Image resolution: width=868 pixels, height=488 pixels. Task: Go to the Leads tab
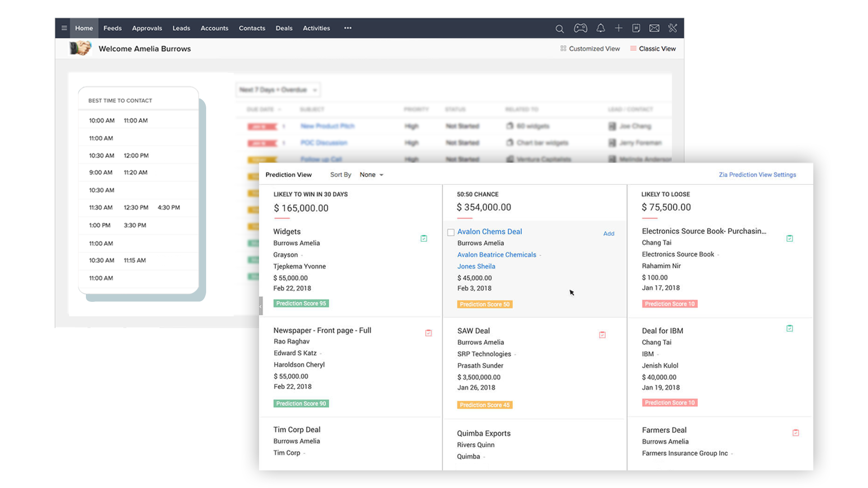point(181,28)
